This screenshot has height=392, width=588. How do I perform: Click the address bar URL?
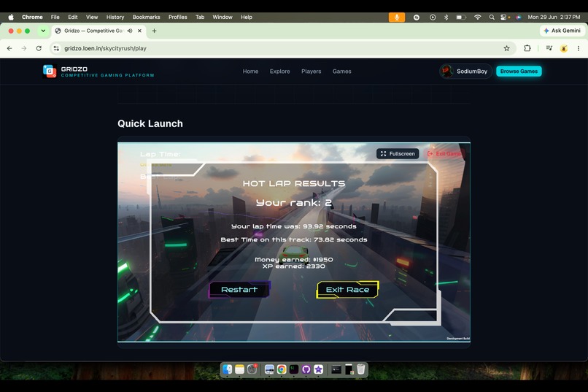pos(105,48)
